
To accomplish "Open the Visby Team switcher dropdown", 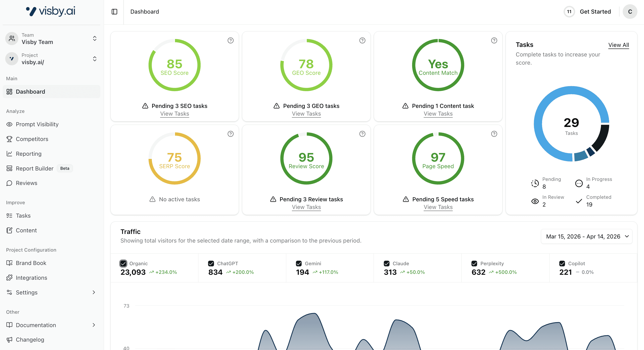I will (x=94, y=39).
